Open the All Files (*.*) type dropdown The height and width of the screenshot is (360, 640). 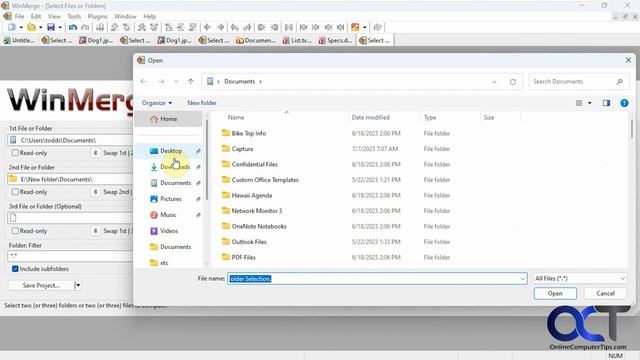point(580,279)
